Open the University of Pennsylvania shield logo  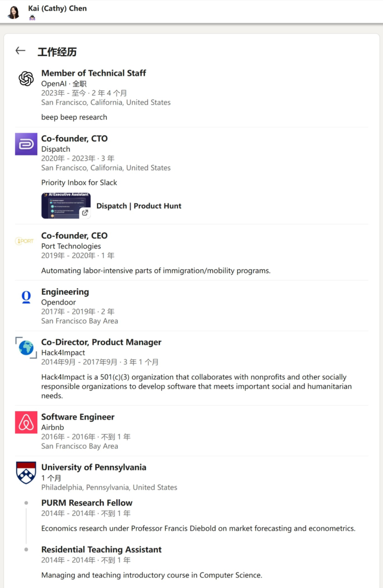pos(26,473)
